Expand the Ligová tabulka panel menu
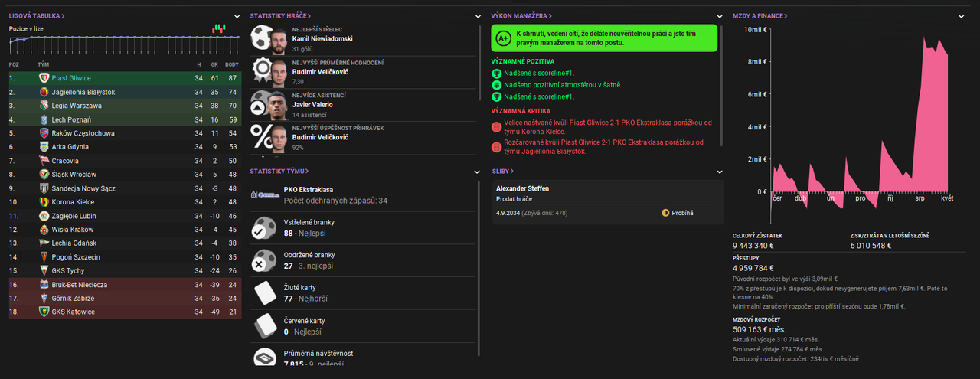Image resolution: width=980 pixels, height=379 pixels. click(x=237, y=16)
